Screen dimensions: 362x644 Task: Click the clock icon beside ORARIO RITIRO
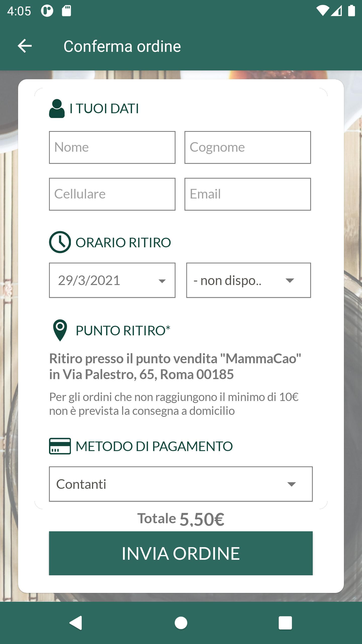pos(60,242)
